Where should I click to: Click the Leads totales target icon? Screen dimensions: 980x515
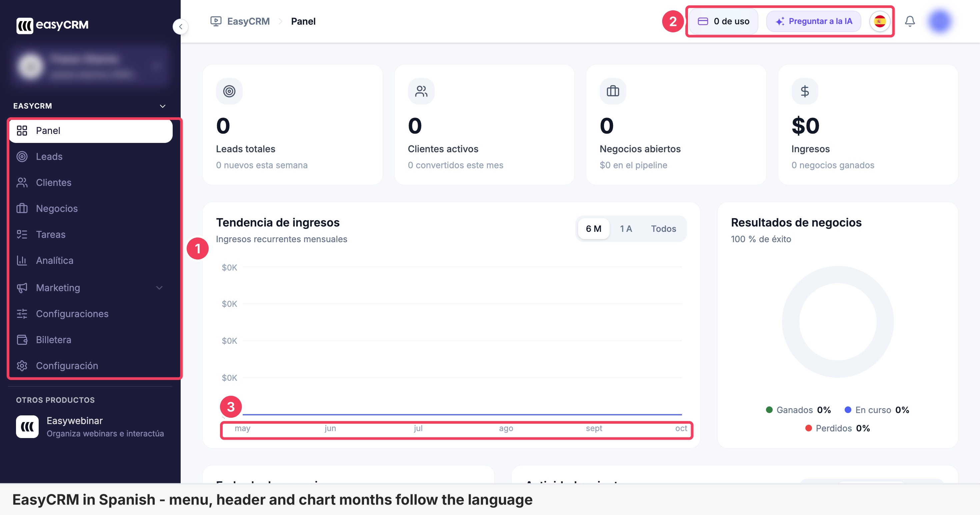pyautogui.click(x=229, y=91)
